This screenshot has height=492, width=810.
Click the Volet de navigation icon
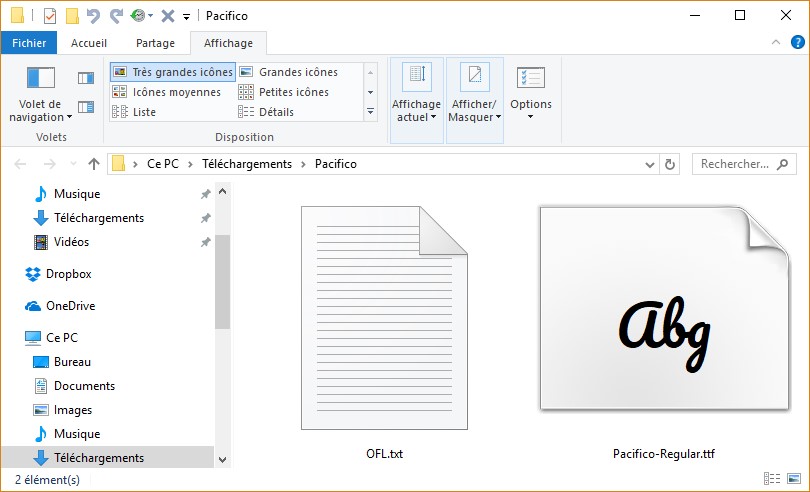click(40, 78)
